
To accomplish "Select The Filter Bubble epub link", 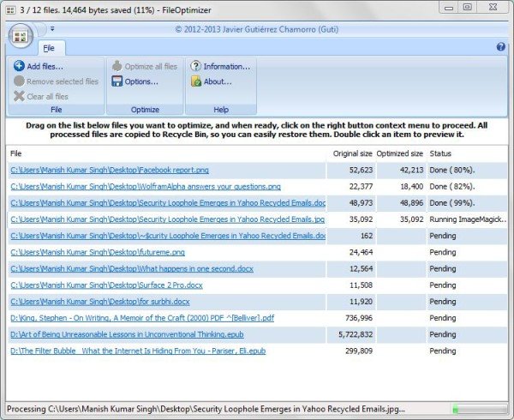I will pos(138,351).
